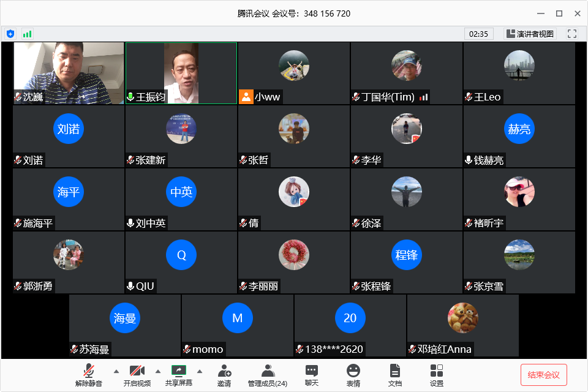Open the 邀请 invite icon
This screenshot has width=588, height=392.
click(x=224, y=375)
